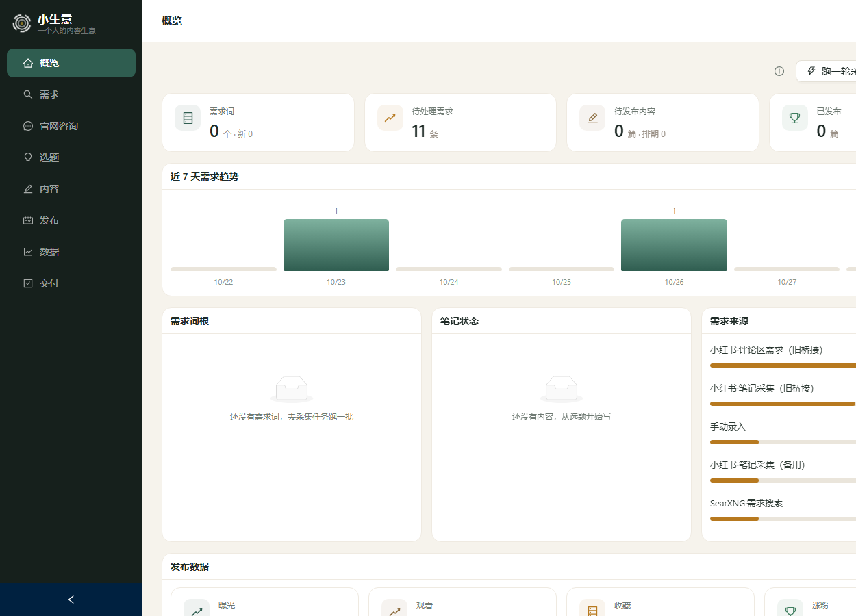Open the 概览 sidebar menu item
Screen dimensions: 856x616
tap(71, 63)
